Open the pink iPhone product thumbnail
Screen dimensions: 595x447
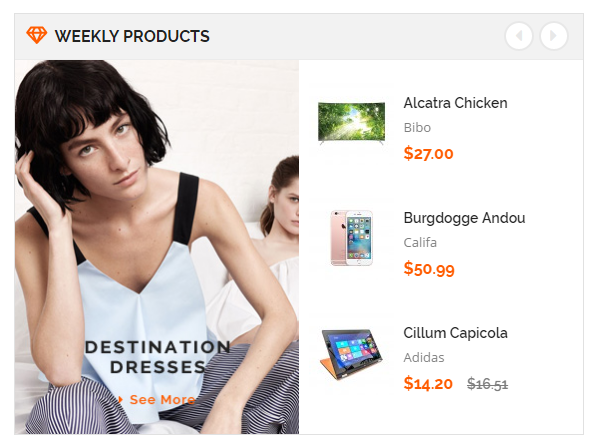[x=351, y=238]
